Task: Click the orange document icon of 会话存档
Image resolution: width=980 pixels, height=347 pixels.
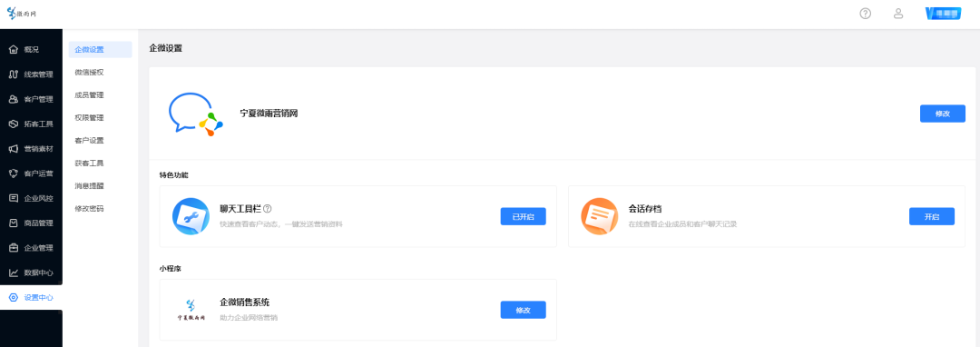Action: 600,216
